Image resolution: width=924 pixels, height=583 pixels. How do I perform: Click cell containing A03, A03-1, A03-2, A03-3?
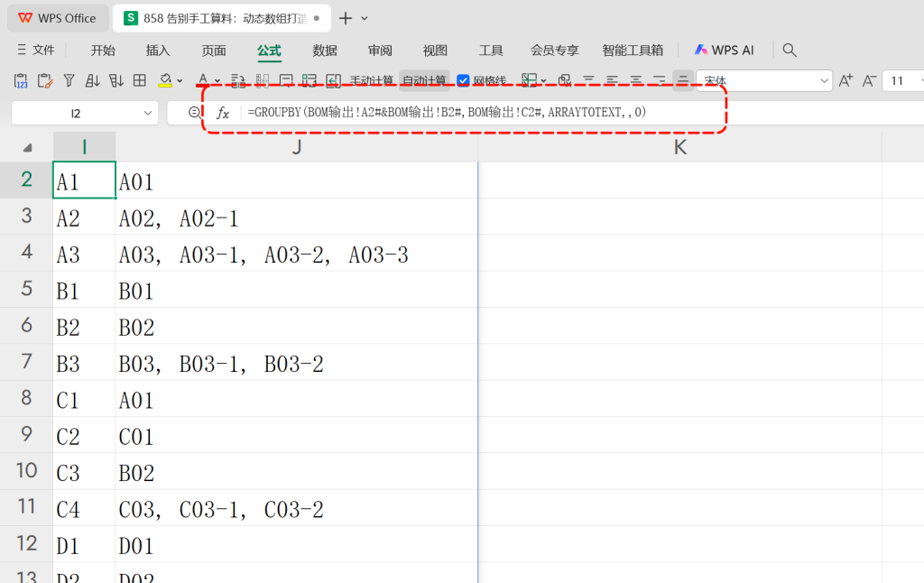pos(296,254)
